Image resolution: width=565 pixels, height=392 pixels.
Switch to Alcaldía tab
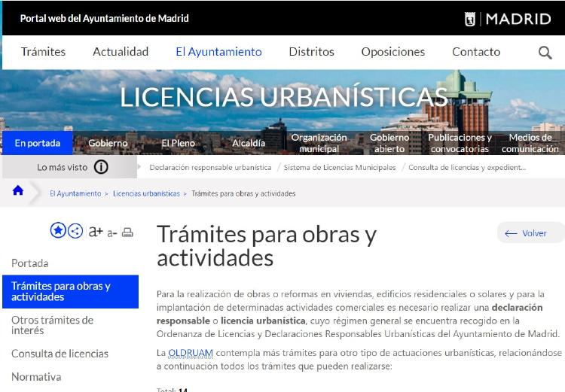tap(249, 143)
